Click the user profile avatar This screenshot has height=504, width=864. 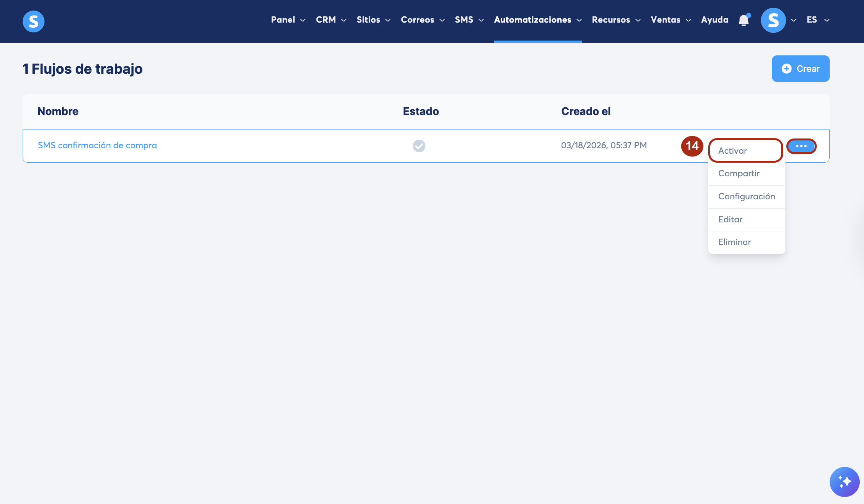773,20
